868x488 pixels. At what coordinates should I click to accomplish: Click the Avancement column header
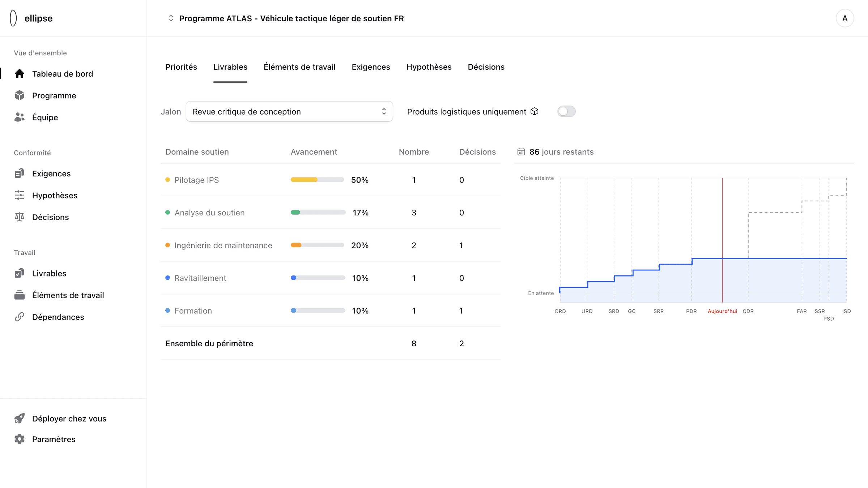click(x=314, y=152)
